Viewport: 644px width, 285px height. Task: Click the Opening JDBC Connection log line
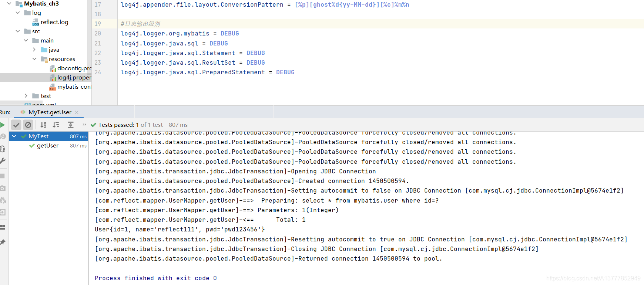pyautogui.click(x=235, y=171)
